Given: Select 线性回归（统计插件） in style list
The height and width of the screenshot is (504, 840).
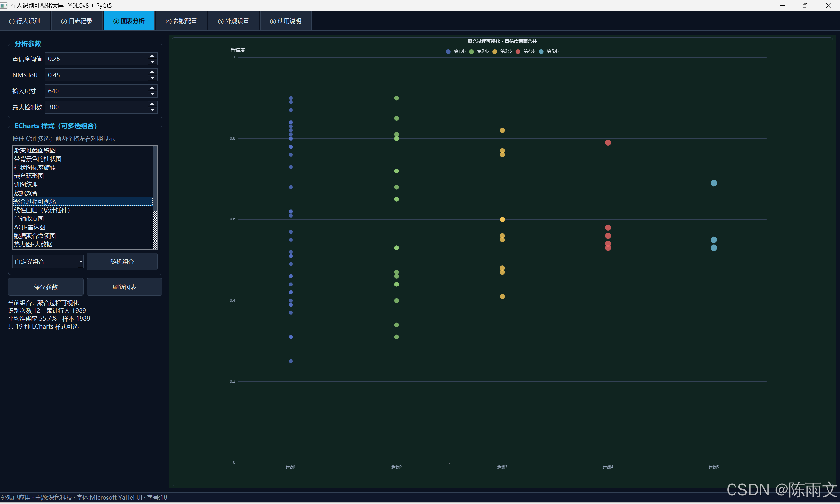Looking at the screenshot, I should click(83, 210).
